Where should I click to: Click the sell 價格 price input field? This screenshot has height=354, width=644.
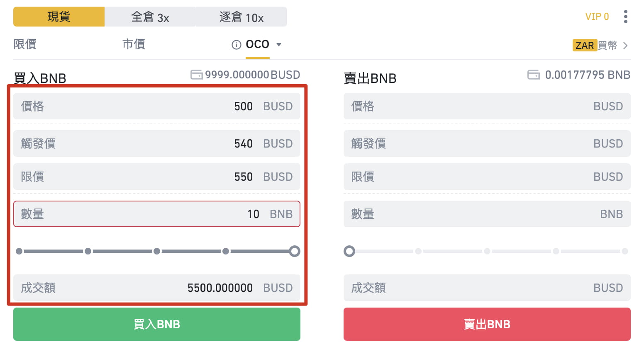487,106
